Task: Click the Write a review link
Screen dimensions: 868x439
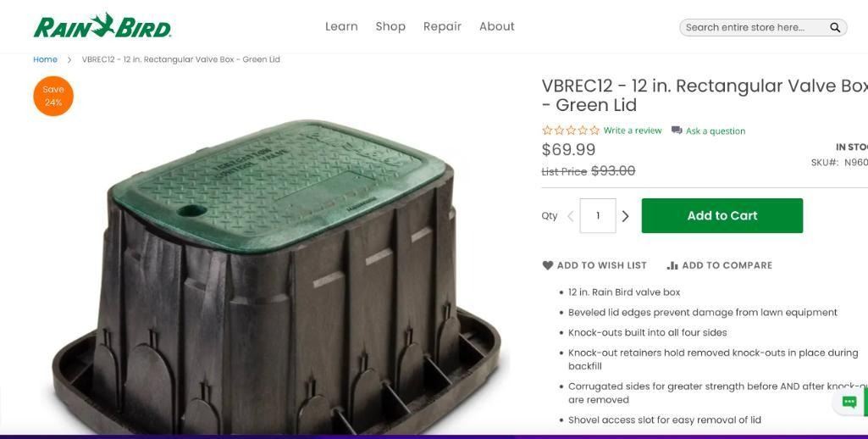Action: coord(633,131)
